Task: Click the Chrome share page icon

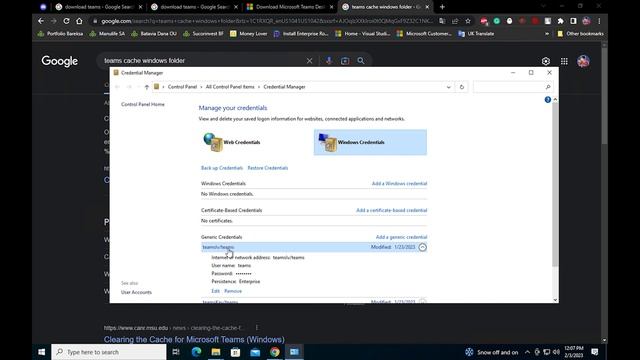Action: coord(455,21)
